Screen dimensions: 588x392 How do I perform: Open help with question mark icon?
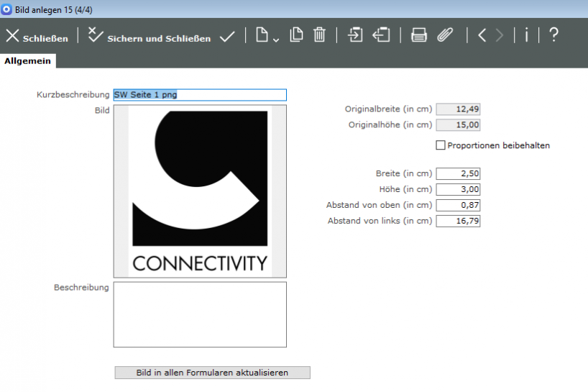tap(553, 35)
